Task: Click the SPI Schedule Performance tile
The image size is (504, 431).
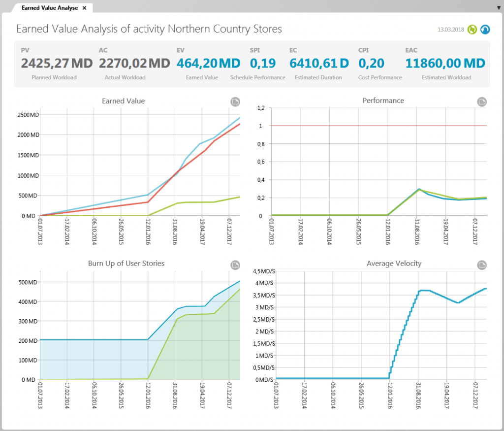Action: point(257,63)
